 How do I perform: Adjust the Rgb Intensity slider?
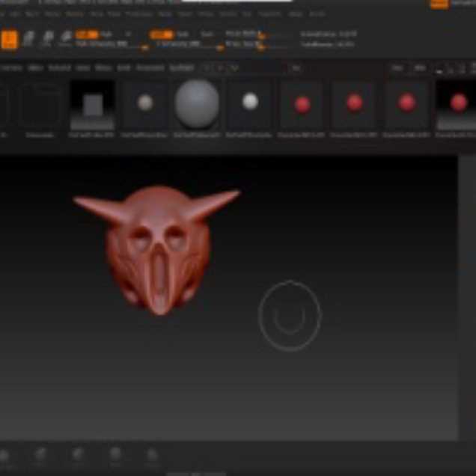tap(112, 44)
